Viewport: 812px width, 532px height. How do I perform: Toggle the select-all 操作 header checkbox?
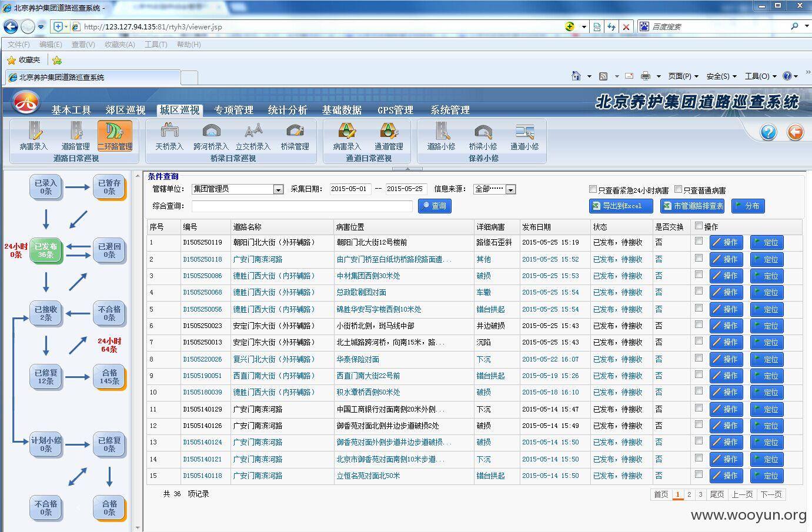tap(699, 226)
